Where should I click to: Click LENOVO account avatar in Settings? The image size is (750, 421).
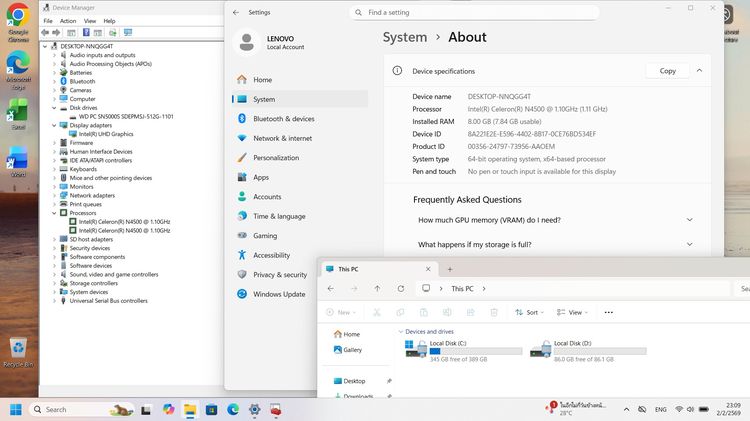(247, 42)
